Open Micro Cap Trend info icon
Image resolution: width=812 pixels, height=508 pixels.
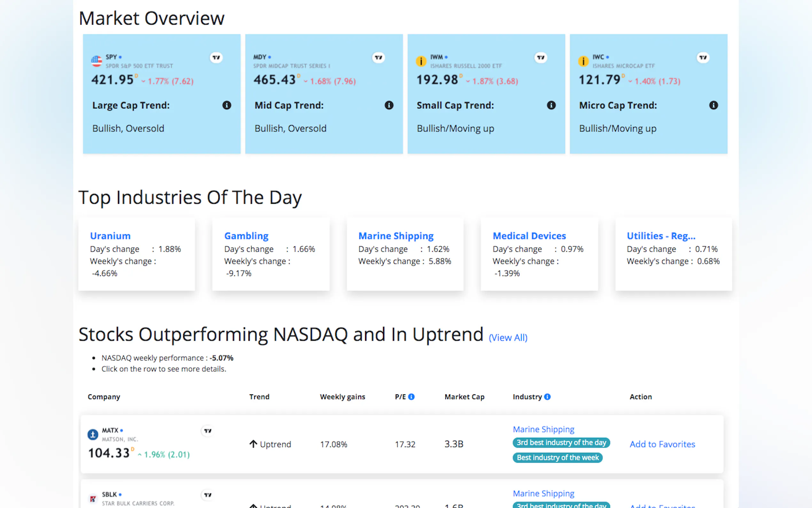tap(713, 105)
